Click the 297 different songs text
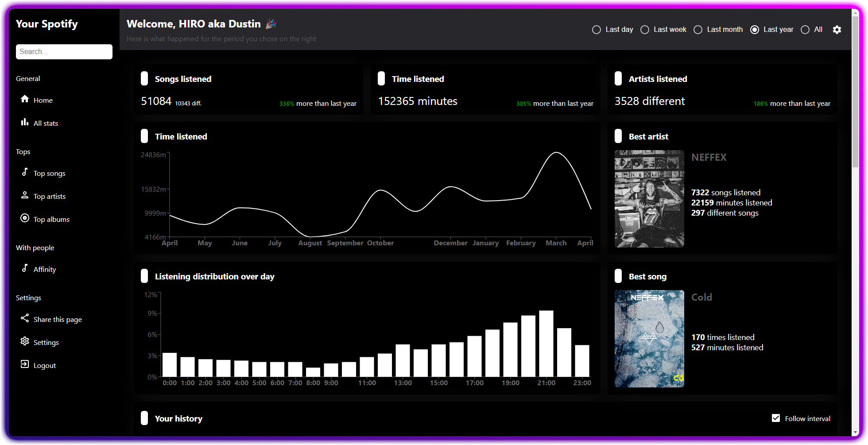 (x=725, y=213)
